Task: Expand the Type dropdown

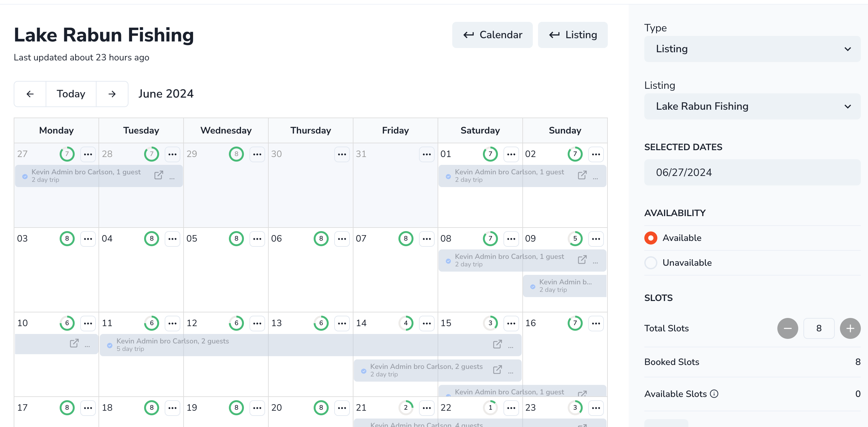Action: coord(752,49)
